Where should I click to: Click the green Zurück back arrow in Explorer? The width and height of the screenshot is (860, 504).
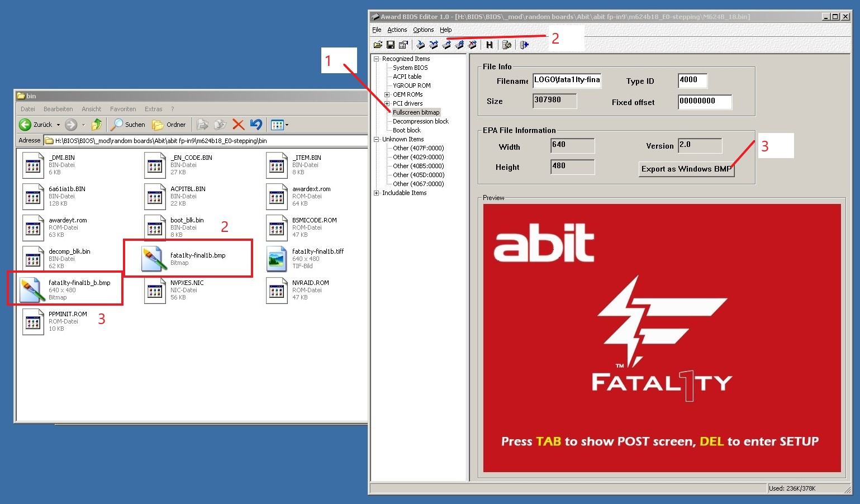tap(25, 125)
